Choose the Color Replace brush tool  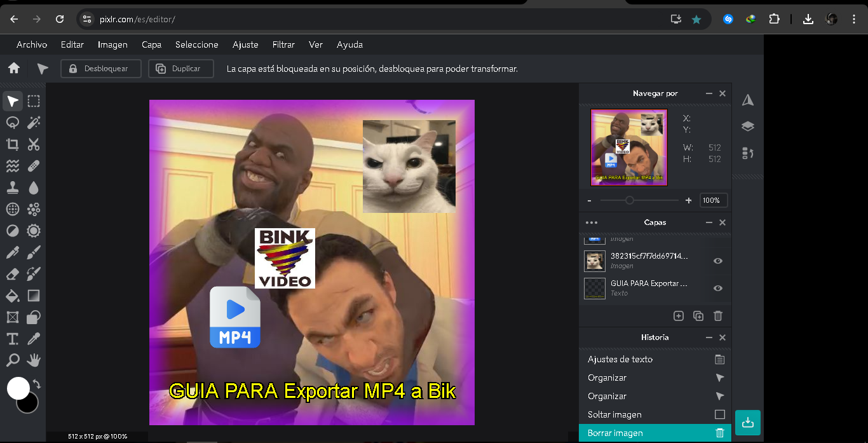(x=34, y=274)
